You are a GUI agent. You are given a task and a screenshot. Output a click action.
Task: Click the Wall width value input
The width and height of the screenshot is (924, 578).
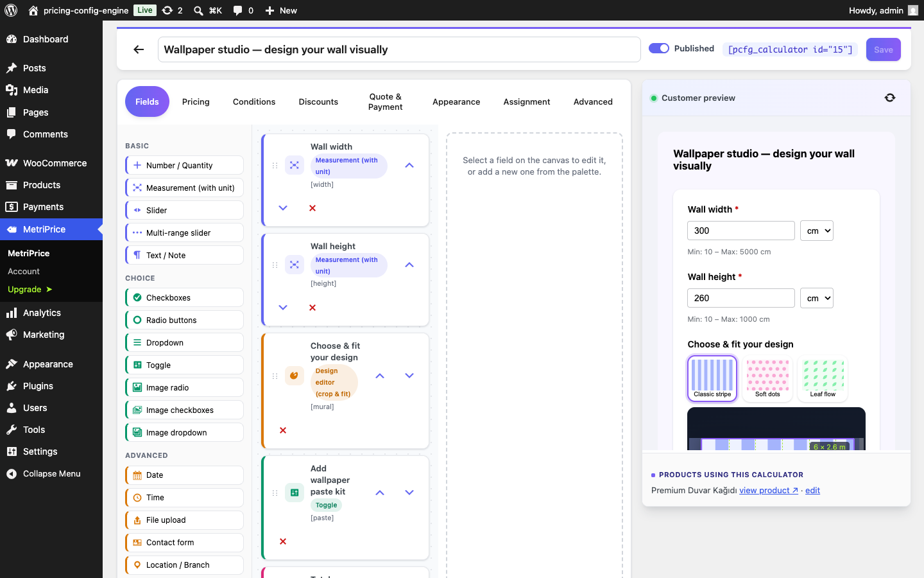pyautogui.click(x=741, y=231)
